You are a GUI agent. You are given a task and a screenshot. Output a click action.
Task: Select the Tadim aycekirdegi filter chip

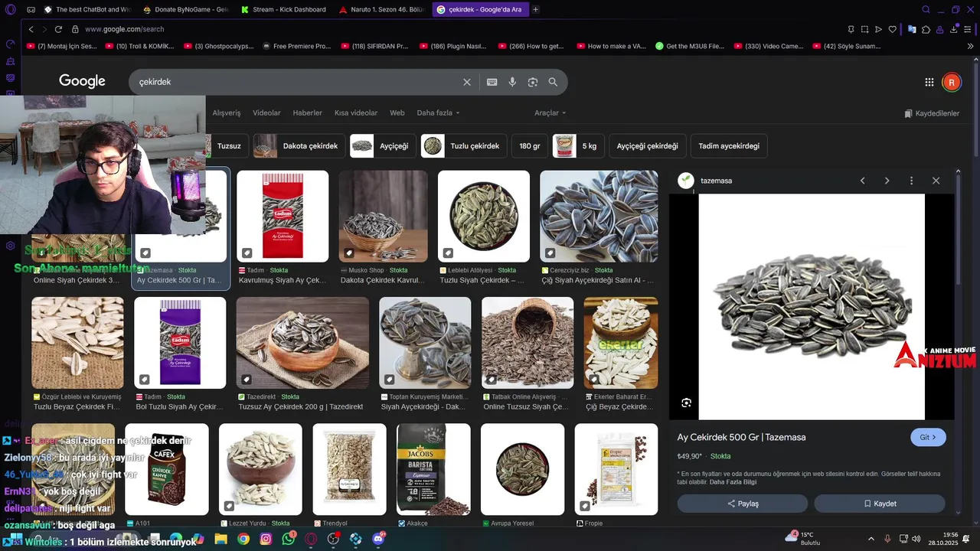729,146
